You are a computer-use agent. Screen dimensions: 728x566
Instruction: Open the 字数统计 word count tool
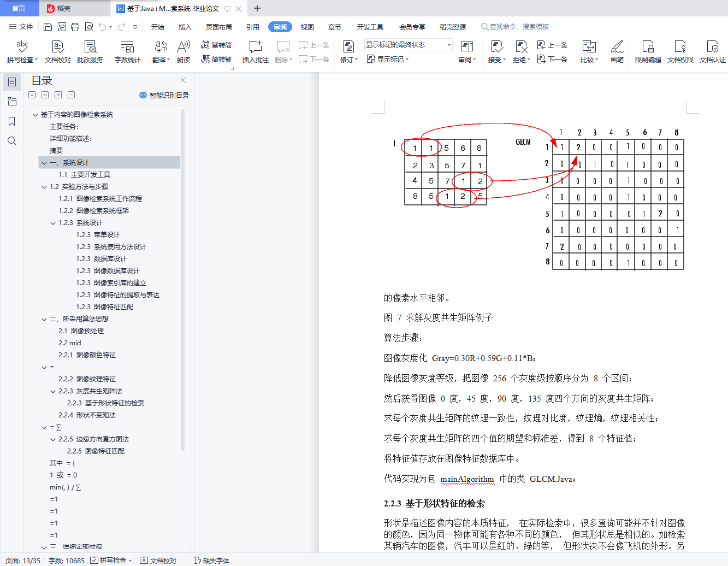[x=127, y=52]
